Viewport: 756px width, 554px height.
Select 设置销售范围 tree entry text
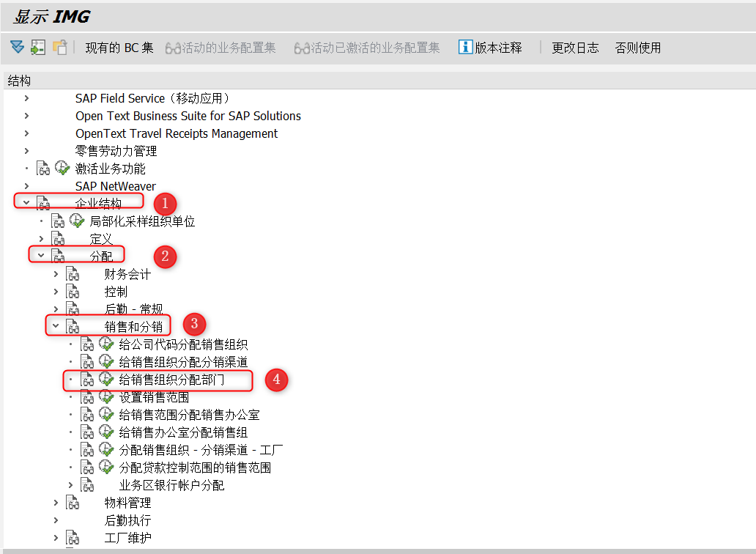pyautogui.click(x=154, y=397)
